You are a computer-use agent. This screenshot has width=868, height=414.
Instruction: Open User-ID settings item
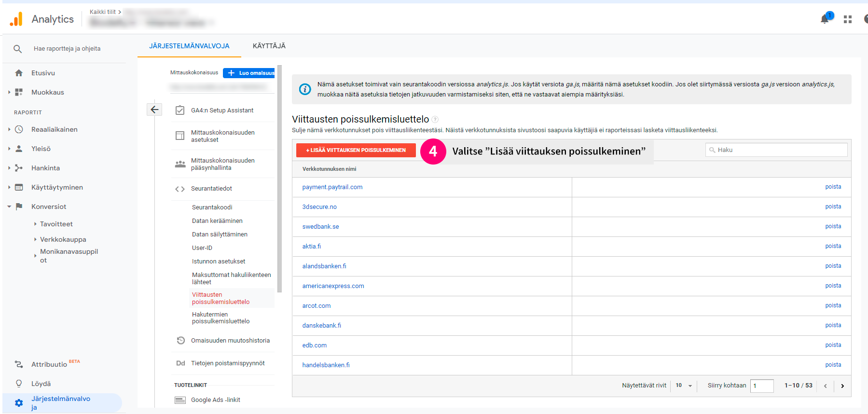pos(202,248)
